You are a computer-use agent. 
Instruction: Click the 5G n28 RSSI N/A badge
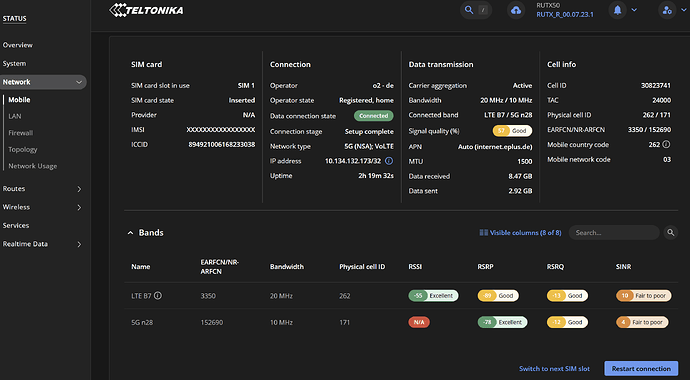(419, 322)
